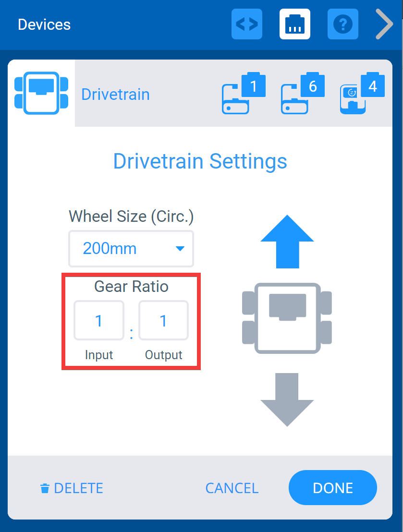The width and height of the screenshot is (403, 532).
Task: Confirm settings by pressing DONE
Action: click(332, 488)
